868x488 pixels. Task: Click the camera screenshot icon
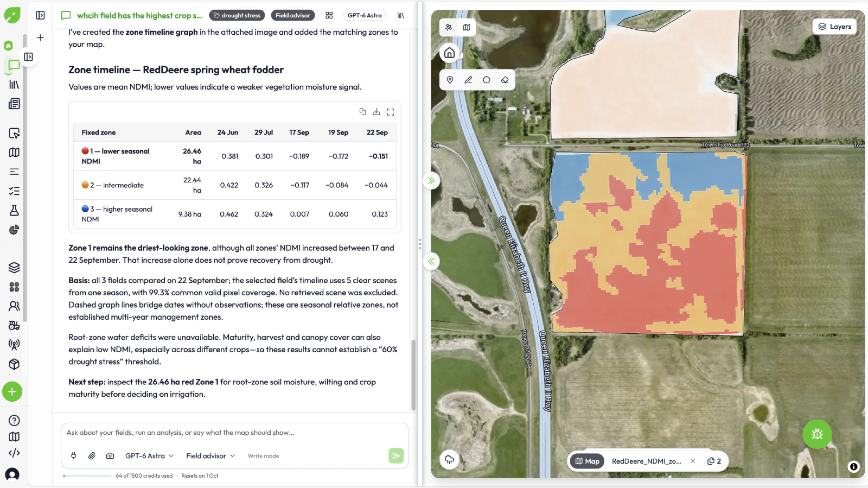coord(110,456)
